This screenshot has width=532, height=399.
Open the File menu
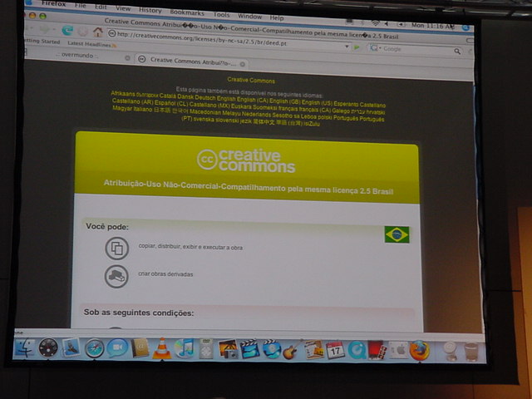pyautogui.click(x=80, y=6)
